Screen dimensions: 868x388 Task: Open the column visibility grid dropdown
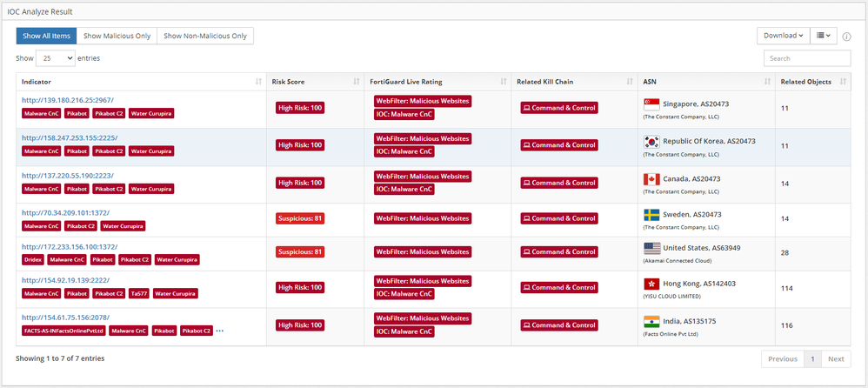click(x=824, y=36)
